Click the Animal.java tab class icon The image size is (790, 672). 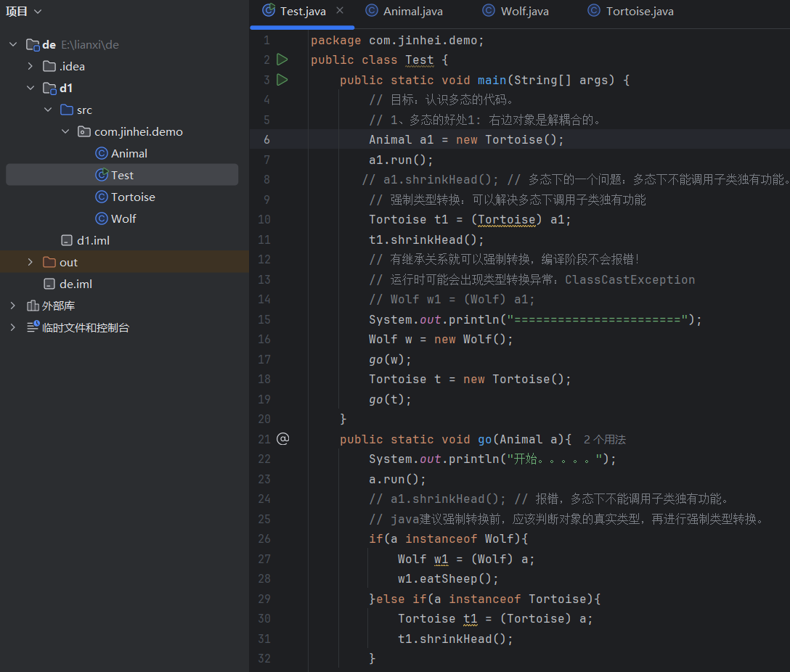372,11
